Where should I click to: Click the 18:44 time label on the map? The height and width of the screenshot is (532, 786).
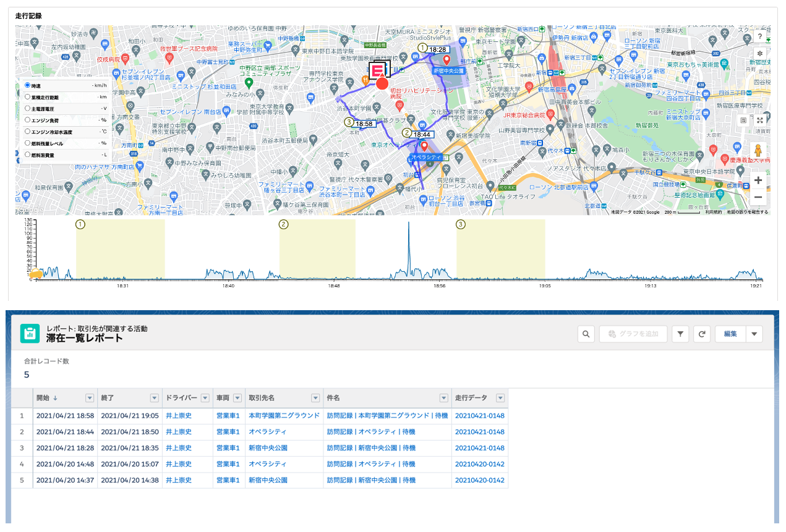[x=422, y=134]
